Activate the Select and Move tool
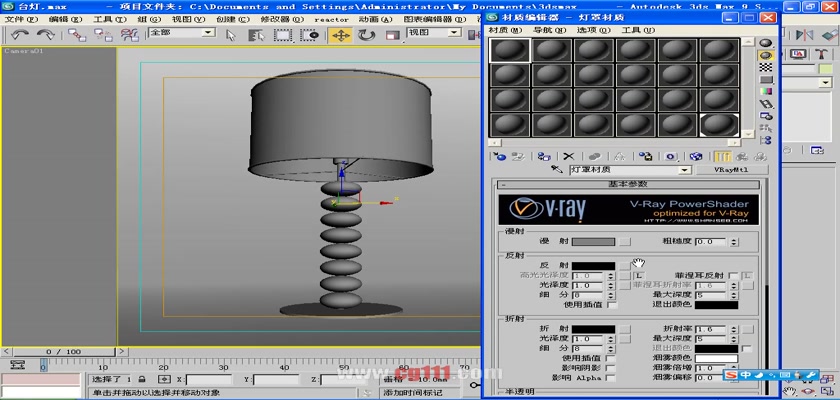 coord(341,35)
